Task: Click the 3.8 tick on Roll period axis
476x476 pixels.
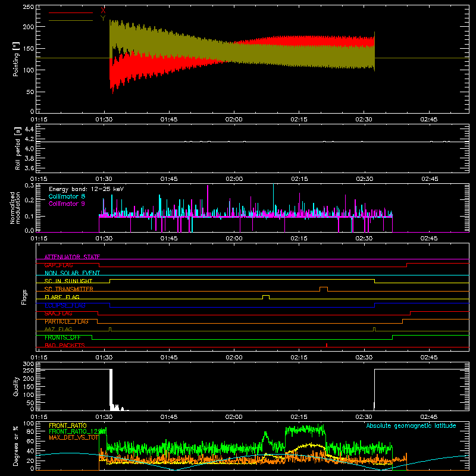Action: [x=29, y=158]
